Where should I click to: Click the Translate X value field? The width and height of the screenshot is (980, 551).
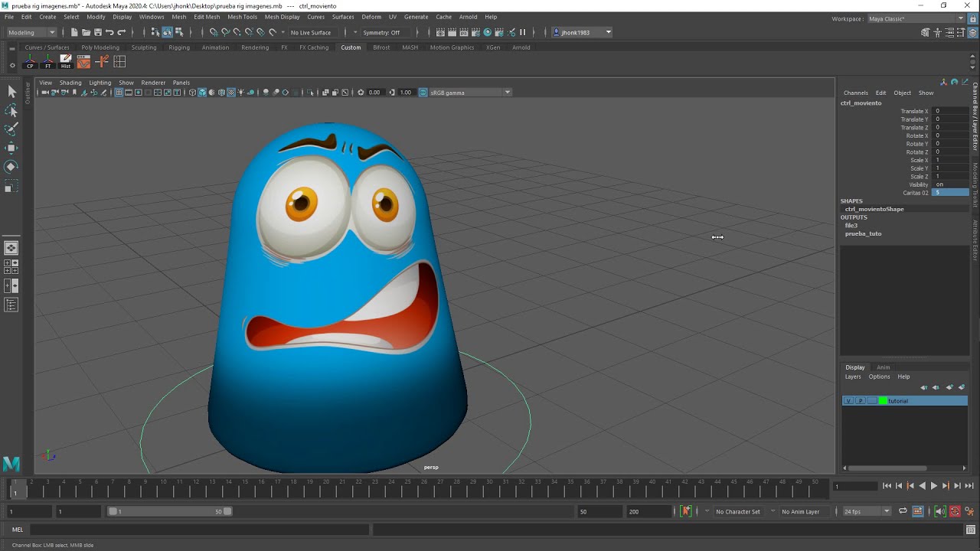point(950,111)
